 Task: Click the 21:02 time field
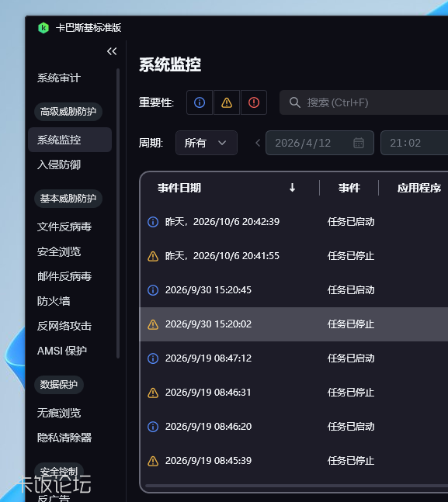(x=414, y=143)
